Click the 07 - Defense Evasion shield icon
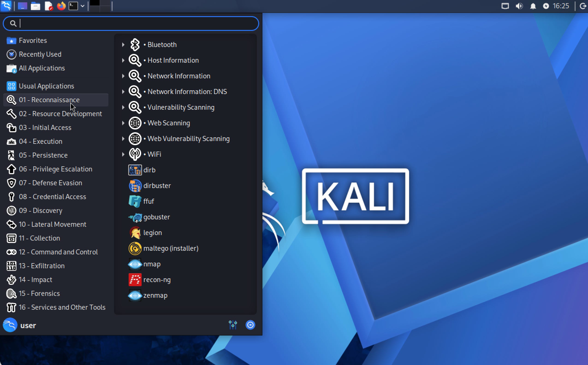Image resolution: width=588 pixels, height=365 pixels. coord(11,183)
